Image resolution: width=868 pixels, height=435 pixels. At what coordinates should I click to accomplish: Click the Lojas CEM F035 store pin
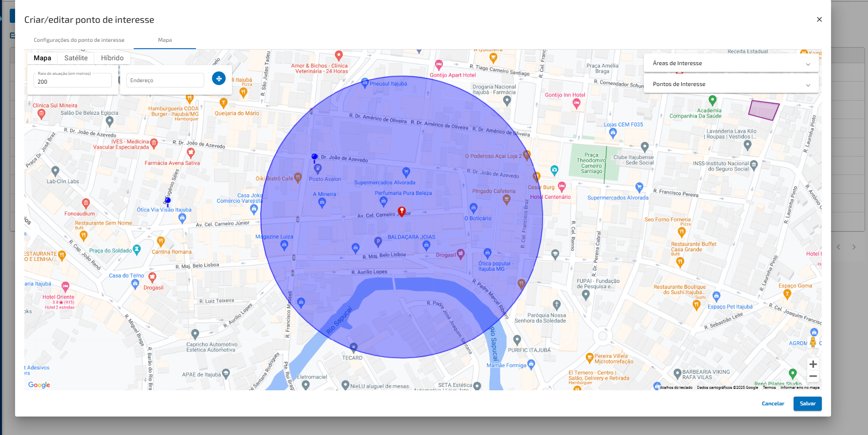click(613, 133)
